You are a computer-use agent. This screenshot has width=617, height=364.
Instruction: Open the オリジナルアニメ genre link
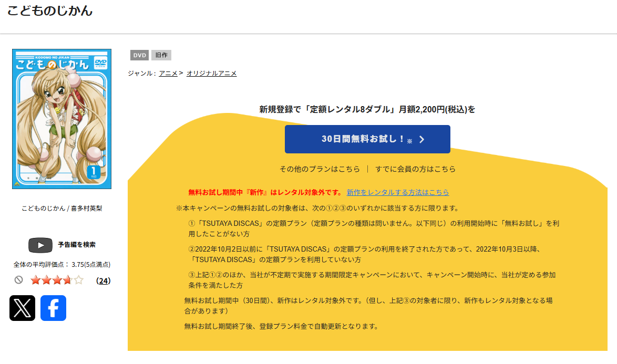click(211, 73)
